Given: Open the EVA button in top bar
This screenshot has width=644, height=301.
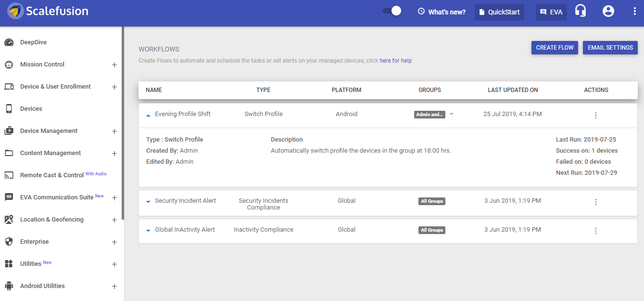Looking at the screenshot, I should pos(551,12).
